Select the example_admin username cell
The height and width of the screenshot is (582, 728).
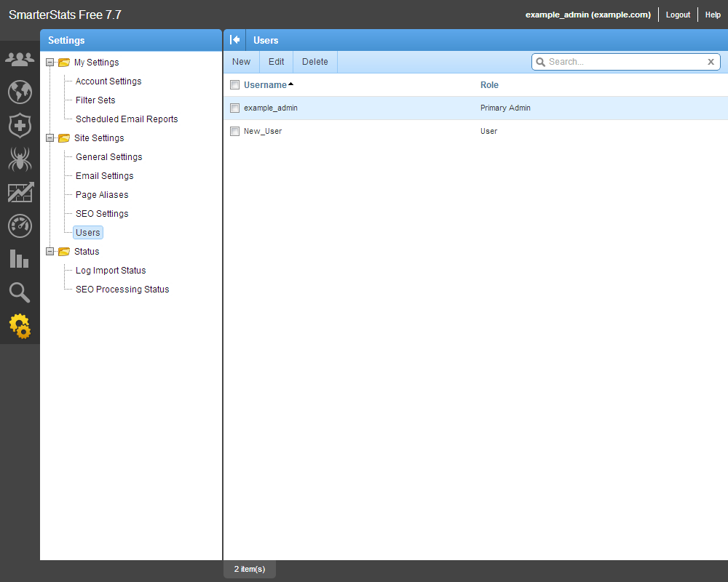(271, 108)
